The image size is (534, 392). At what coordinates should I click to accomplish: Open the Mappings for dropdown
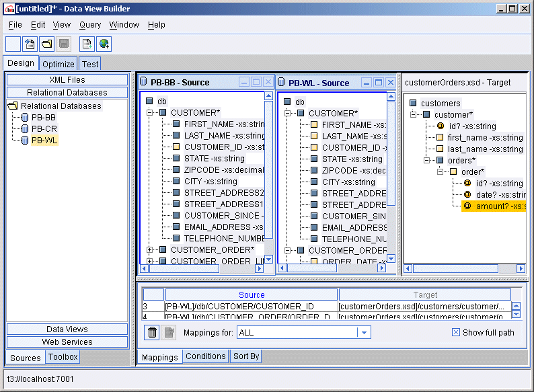click(363, 332)
